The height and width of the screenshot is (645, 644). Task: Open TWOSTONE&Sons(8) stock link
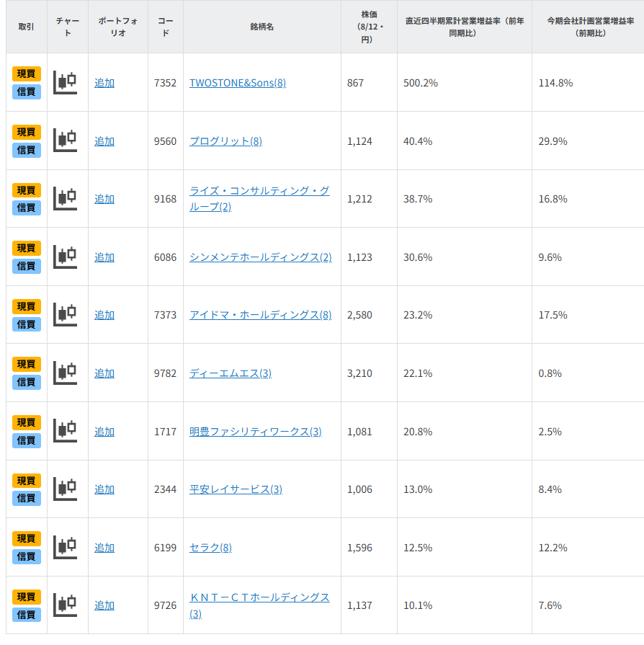238,83
